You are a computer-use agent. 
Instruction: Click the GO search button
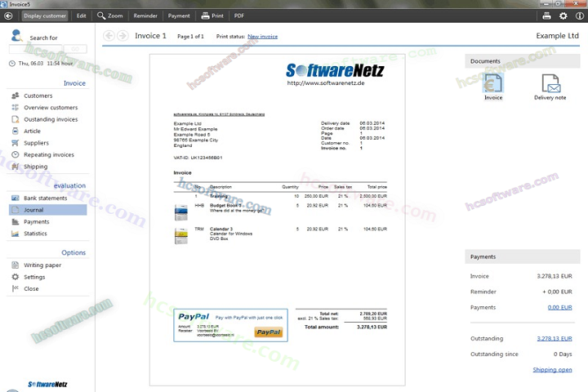[x=75, y=49]
